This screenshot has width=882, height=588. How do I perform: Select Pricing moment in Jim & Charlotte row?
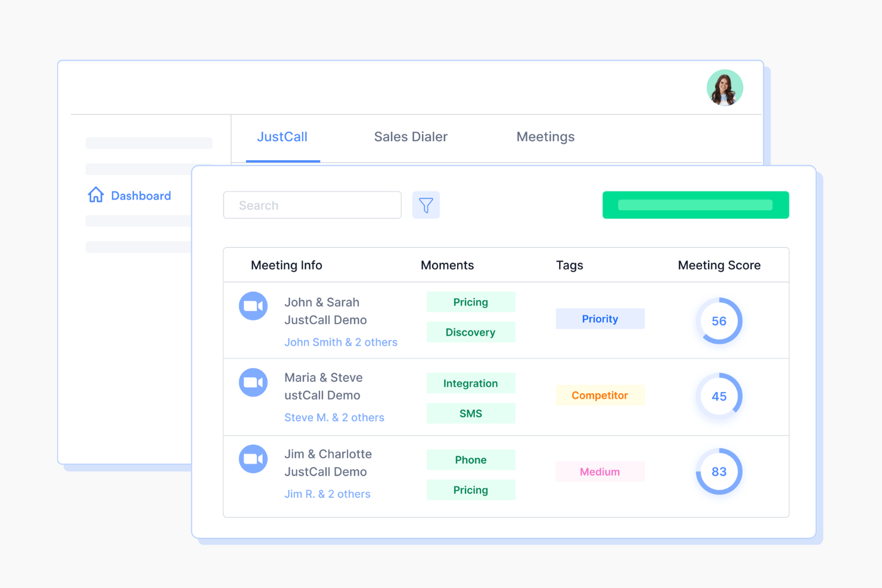click(x=471, y=490)
